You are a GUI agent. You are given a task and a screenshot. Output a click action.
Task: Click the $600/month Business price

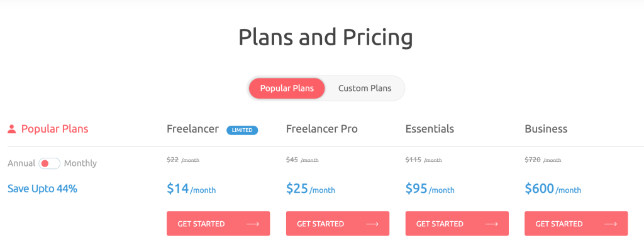(553, 189)
